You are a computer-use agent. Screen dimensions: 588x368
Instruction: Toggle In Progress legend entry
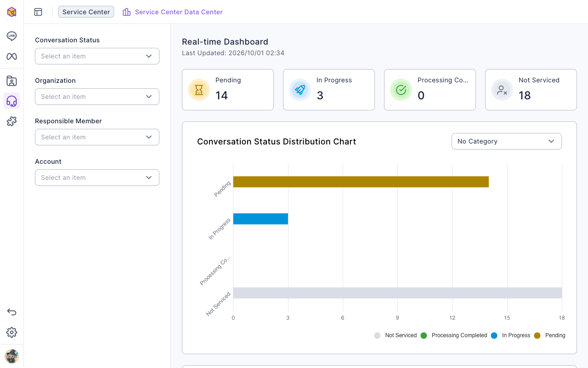(510, 335)
